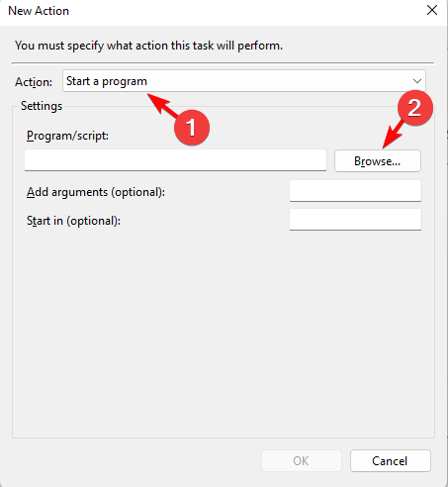
Task: Click the chevron arrow of the Action dropdown
Action: (417, 81)
